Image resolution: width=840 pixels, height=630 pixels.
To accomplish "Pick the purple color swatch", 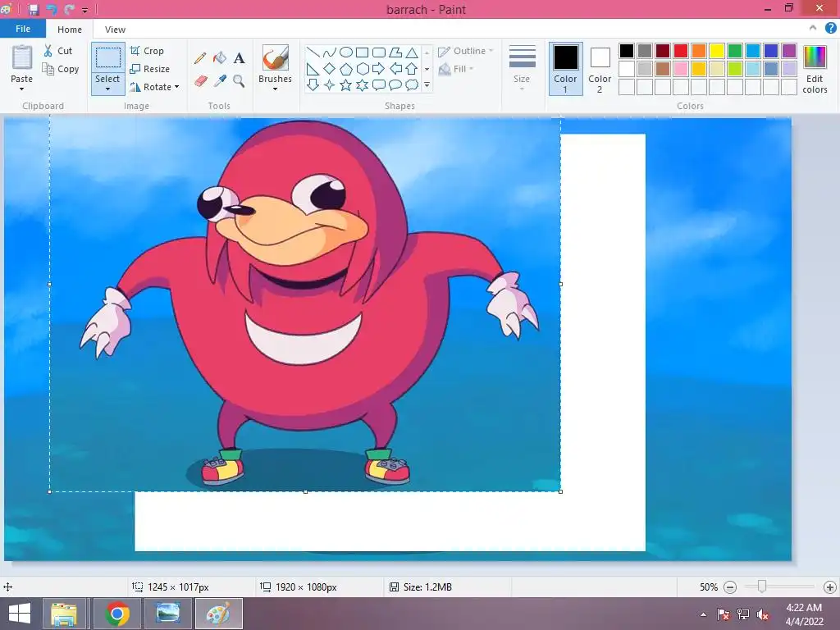I will (789, 51).
